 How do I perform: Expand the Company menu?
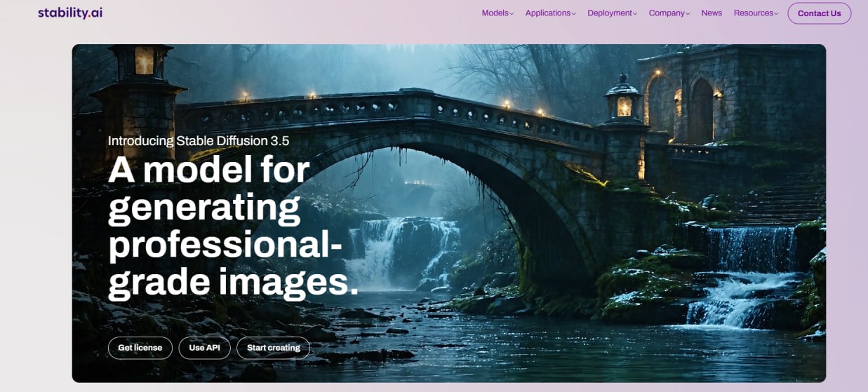pyautogui.click(x=669, y=13)
